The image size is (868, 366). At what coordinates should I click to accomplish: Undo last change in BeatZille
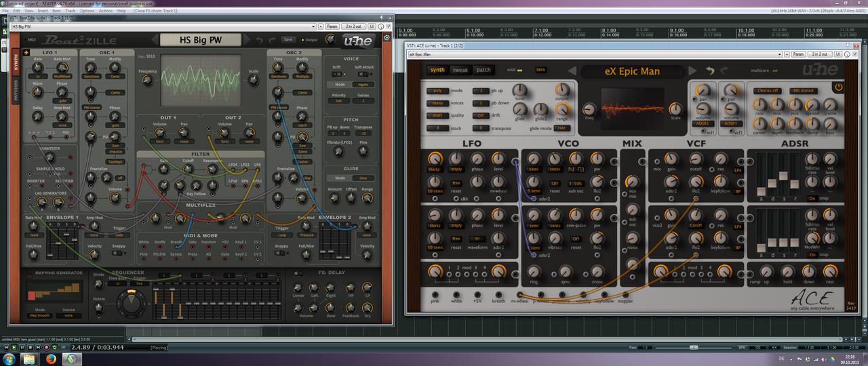click(259, 40)
